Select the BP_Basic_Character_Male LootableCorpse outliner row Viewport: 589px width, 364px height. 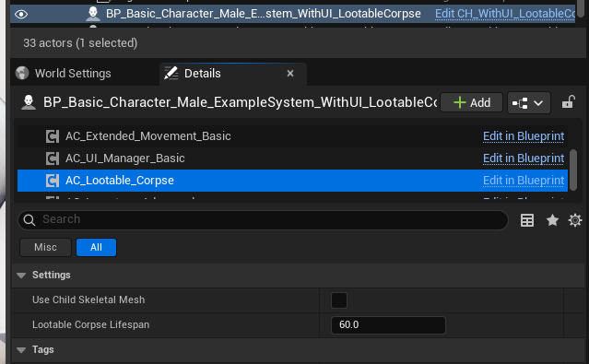pos(292,14)
